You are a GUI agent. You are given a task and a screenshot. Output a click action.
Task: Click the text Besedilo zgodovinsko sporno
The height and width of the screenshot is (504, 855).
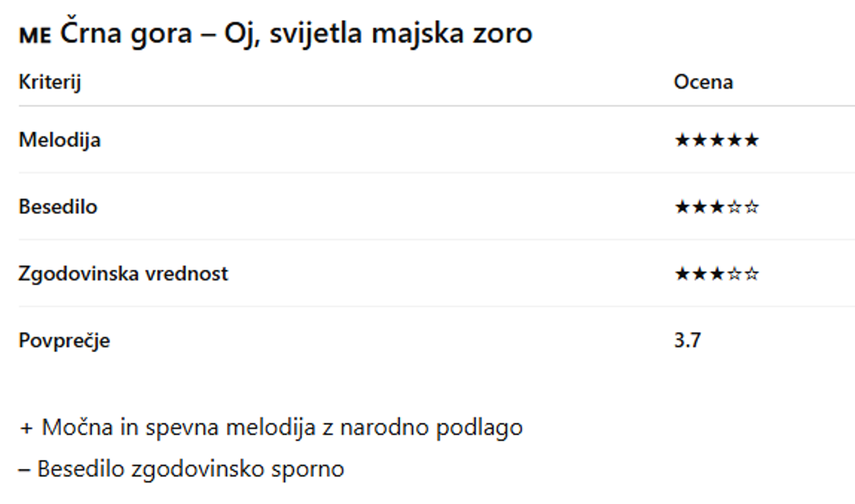(190, 469)
